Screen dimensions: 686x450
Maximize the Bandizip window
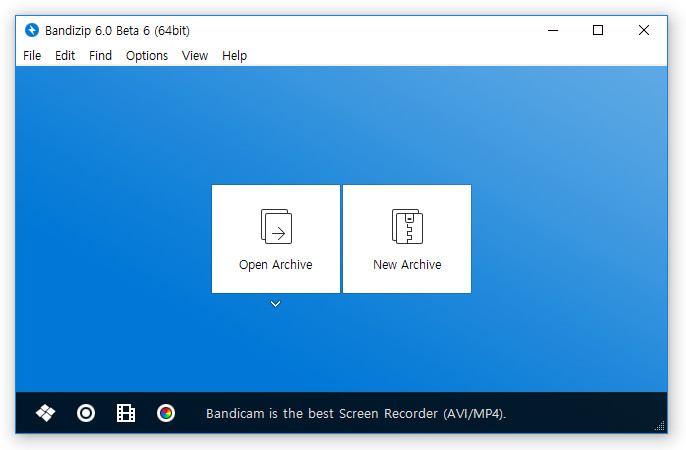pos(598,30)
